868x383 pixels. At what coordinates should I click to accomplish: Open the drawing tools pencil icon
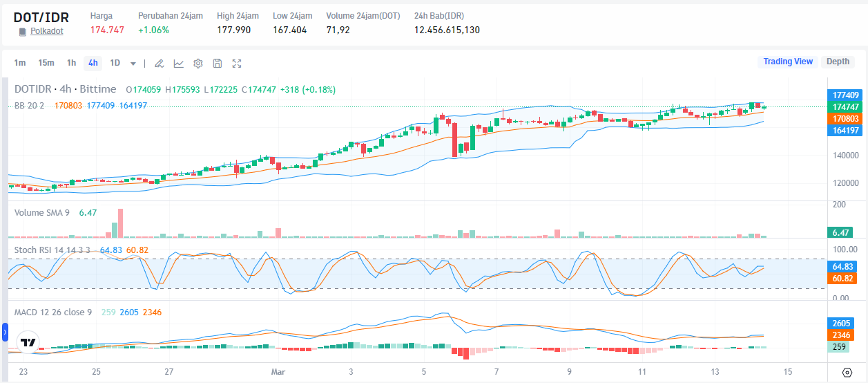(x=159, y=64)
